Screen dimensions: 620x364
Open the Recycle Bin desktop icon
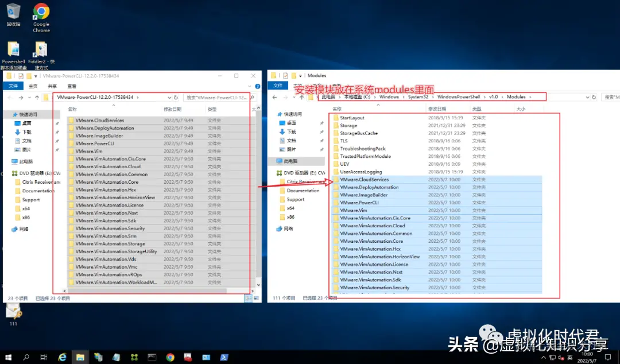[13, 13]
